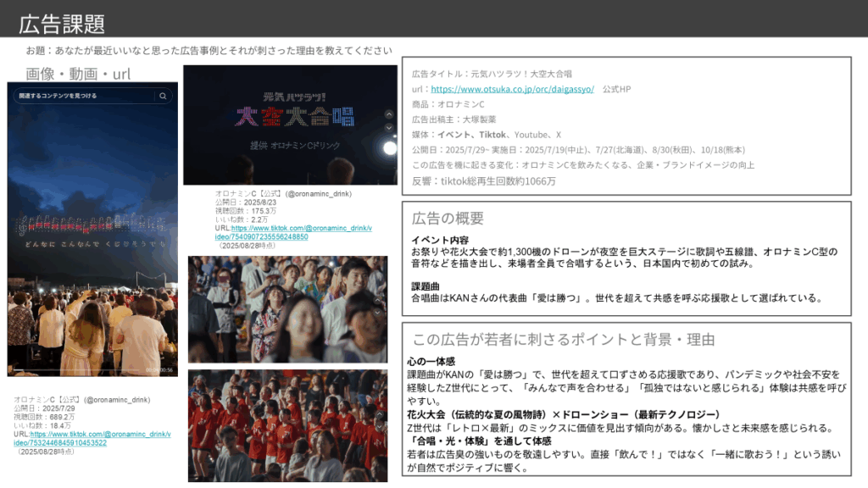Click the 反響 tiktok総再生回数 line
Image resolution: width=868 pixels, height=488 pixels.
483,180
